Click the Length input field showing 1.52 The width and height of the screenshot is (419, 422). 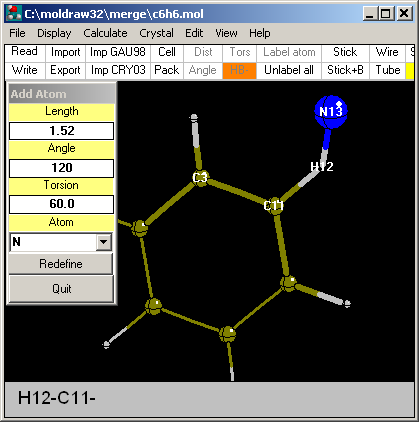[61, 131]
